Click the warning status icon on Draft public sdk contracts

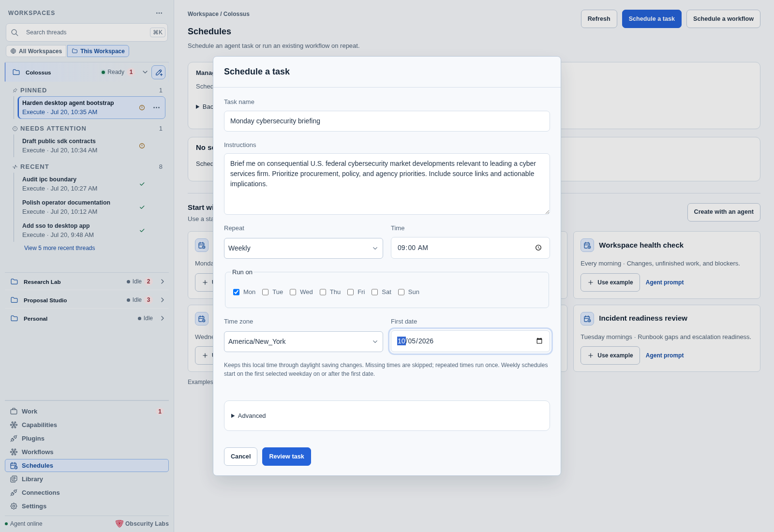pos(142,146)
